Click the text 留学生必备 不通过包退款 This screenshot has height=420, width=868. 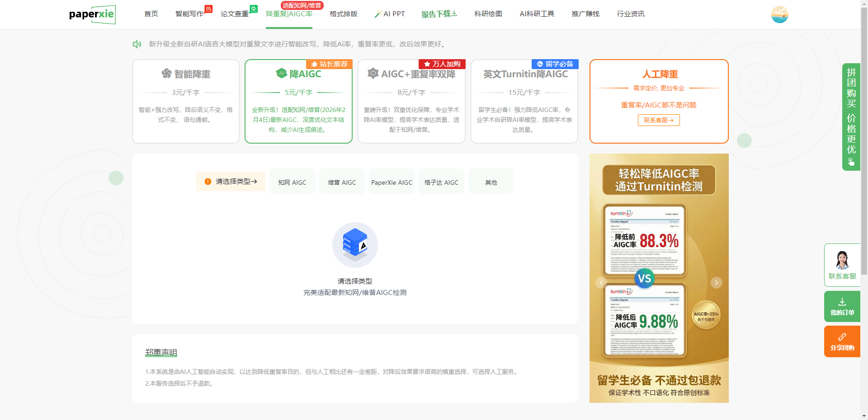(659, 380)
